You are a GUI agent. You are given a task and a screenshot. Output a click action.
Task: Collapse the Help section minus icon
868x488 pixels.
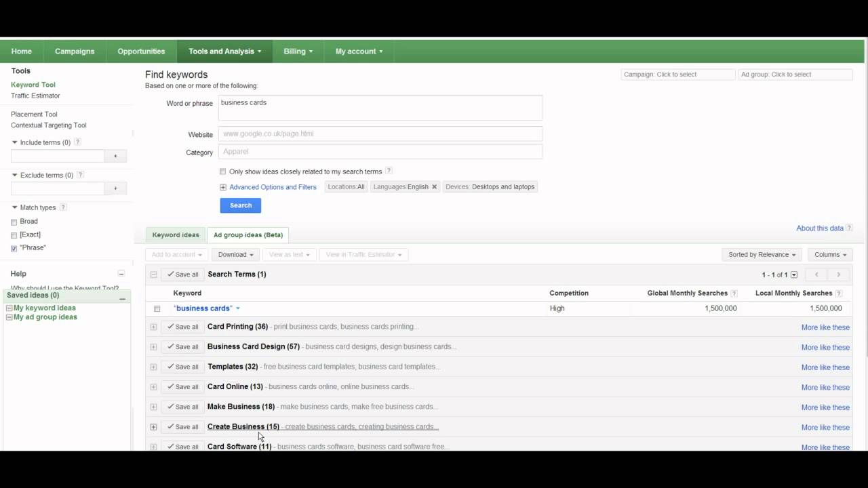click(121, 274)
